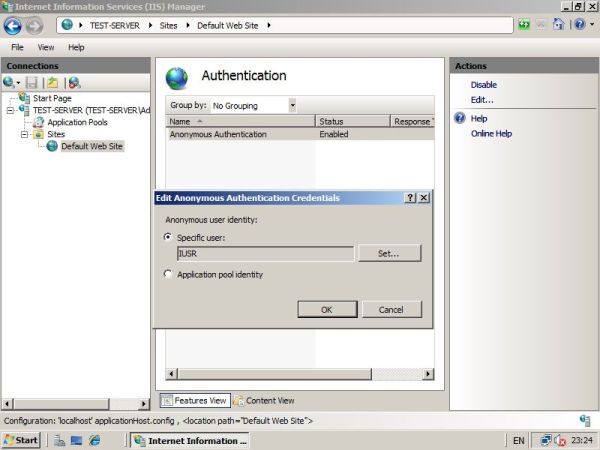The height and width of the screenshot is (450, 600).
Task: Click the Default Web Site globe icon in tree
Action: pyautogui.click(x=52, y=146)
